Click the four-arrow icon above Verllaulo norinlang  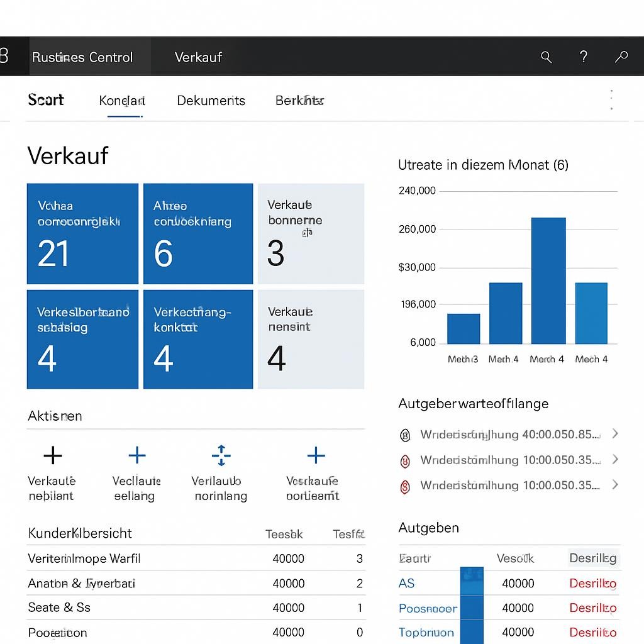pos(221,455)
